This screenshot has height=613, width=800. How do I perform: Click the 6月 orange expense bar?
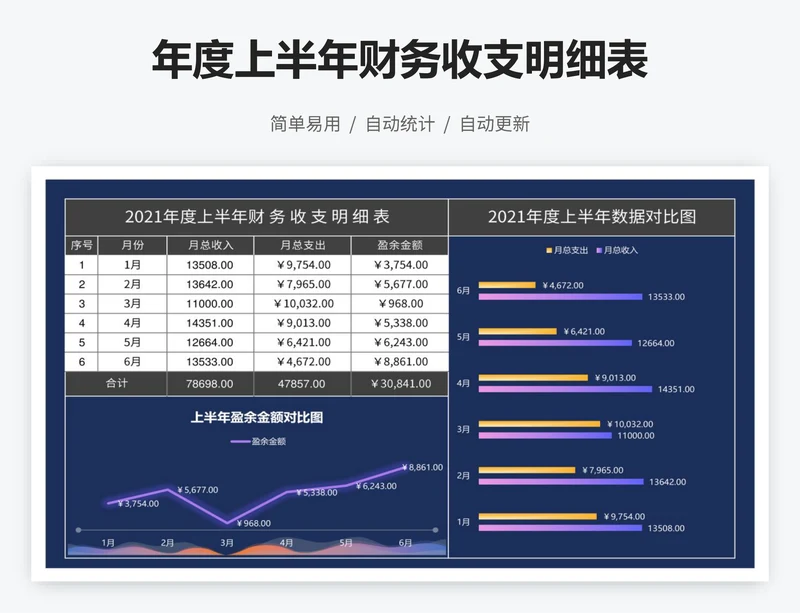[507, 285]
